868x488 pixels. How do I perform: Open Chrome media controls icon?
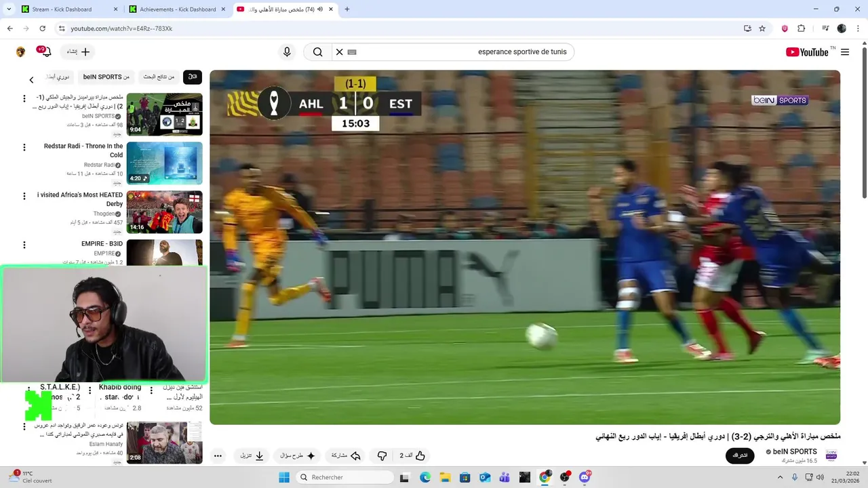point(825,28)
